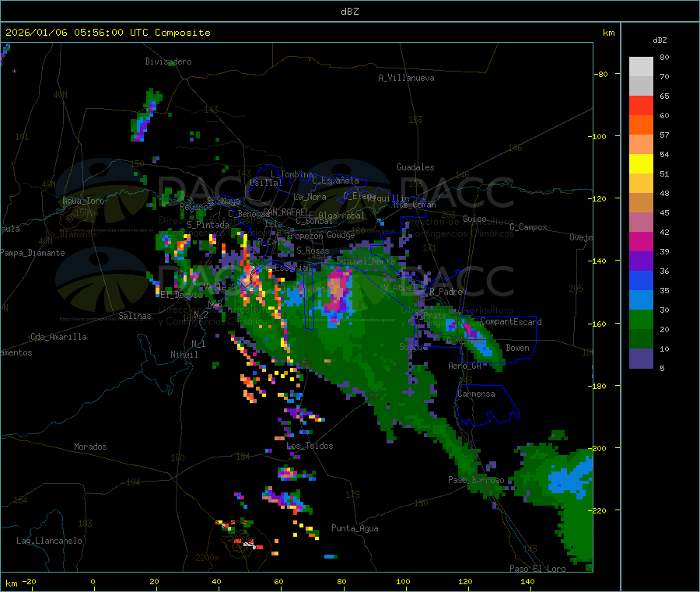Image resolution: width=700 pixels, height=592 pixels.
Task: Click the Lag.Llancanelo label
Action: 49,541
